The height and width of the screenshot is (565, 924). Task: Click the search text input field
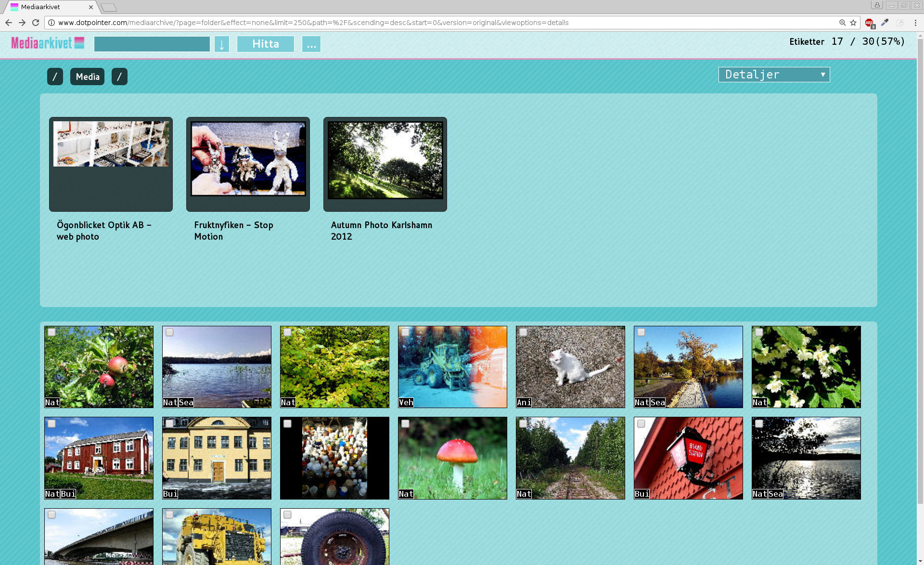click(152, 44)
